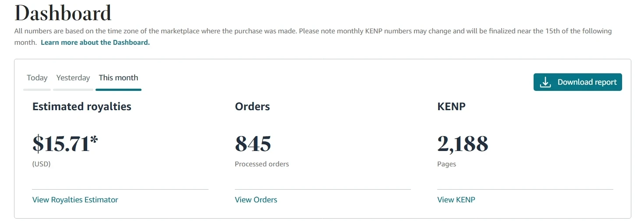Click the 845 orders count
This screenshot has width=644, height=223.
point(253,144)
